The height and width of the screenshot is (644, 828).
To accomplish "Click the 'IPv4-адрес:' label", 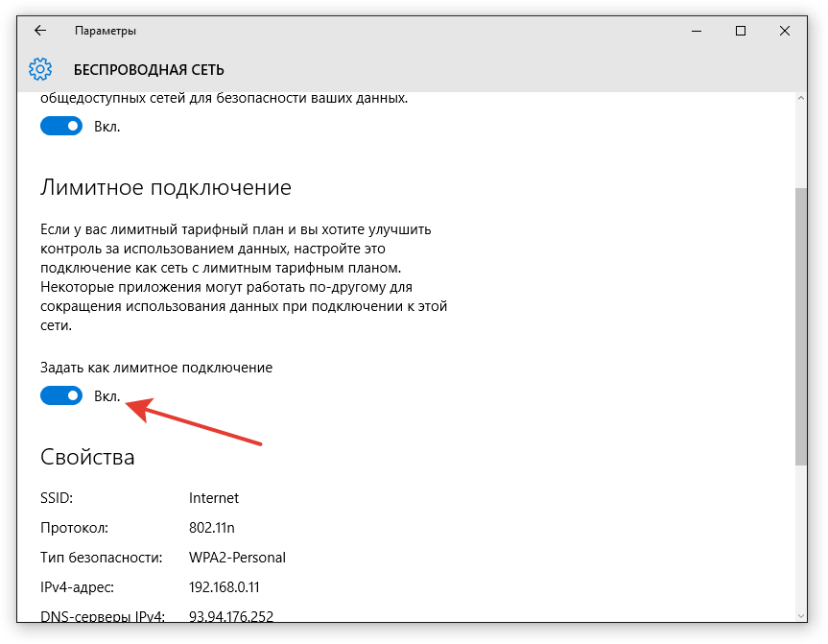I will pos(77,587).
